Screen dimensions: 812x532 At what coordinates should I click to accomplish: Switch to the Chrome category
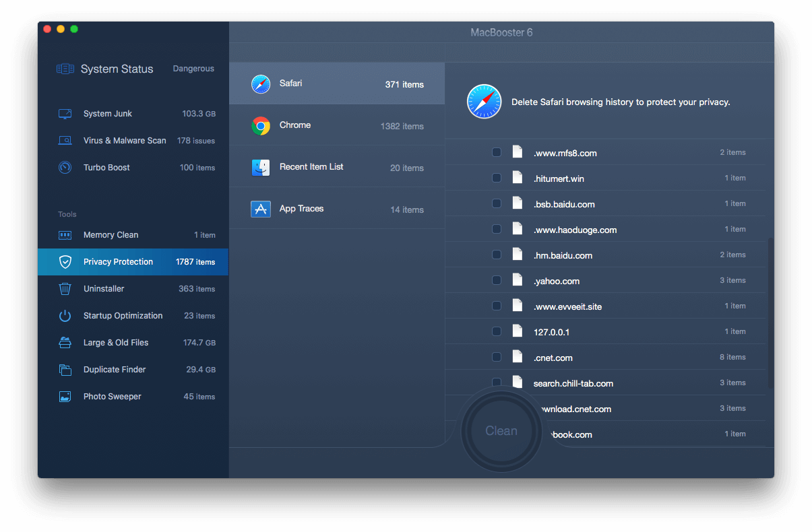[x=337, y=126]
